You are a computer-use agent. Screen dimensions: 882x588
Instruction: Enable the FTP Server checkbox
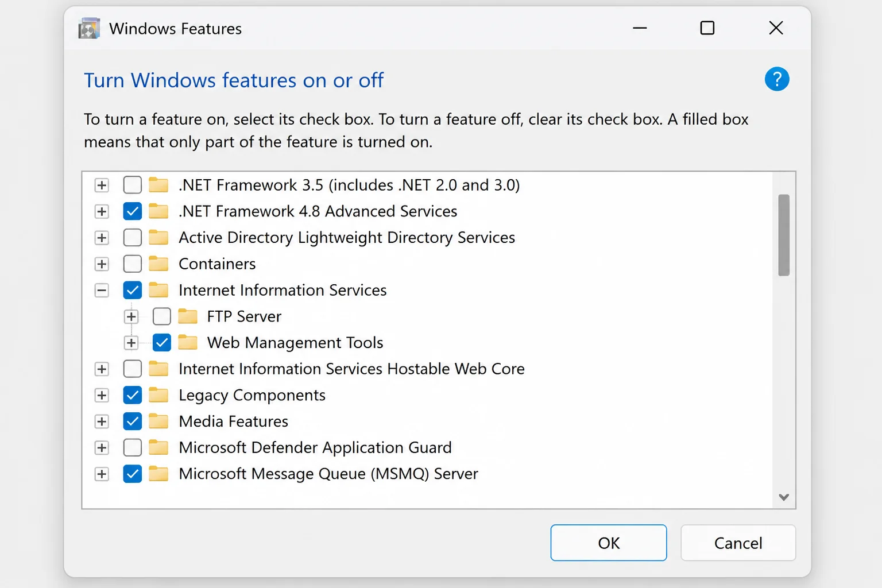click(x=162, y=316)
